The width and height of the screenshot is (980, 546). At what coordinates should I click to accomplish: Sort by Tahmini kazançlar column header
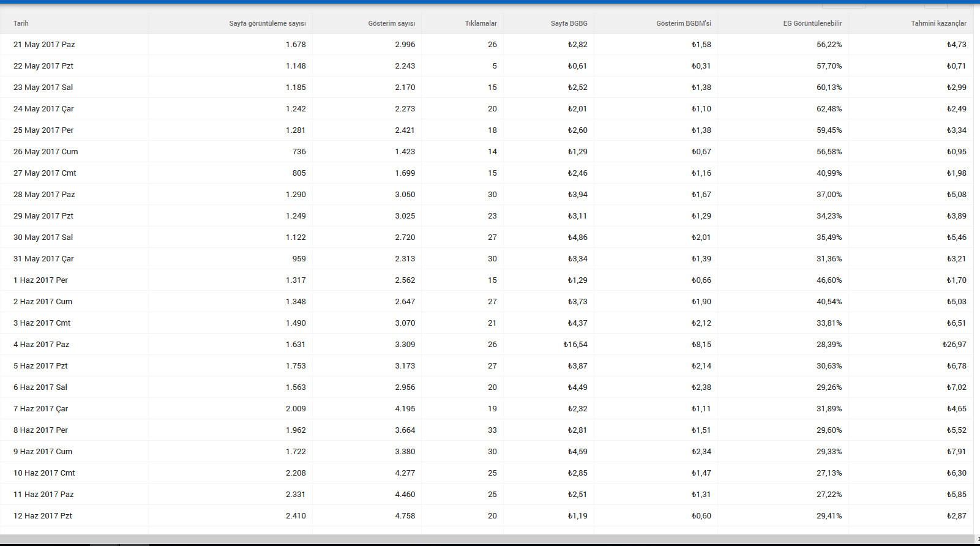point(939,23)
